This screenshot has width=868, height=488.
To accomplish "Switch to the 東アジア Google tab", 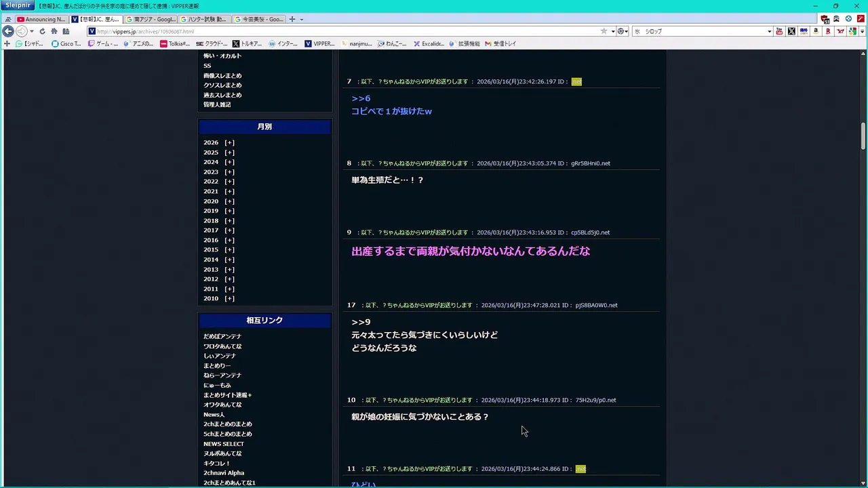I will (x=151, y=19).
